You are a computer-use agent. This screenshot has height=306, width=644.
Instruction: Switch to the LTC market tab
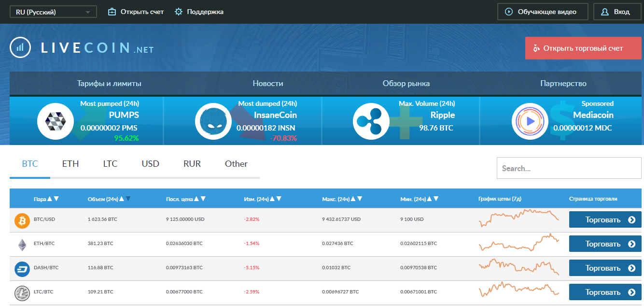pyautogui.click(x=110, y=164)
